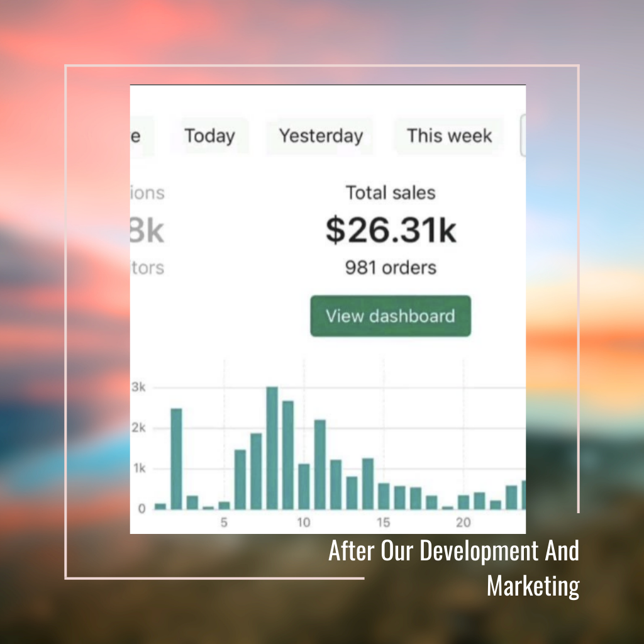Click the Total sales heading
The height and width of the screenshot is (644, 644).
point(391,192)
